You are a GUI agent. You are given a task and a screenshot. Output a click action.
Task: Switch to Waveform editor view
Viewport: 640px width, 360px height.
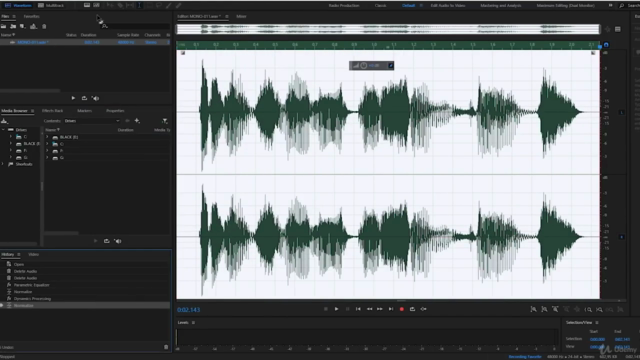point(18,5)
